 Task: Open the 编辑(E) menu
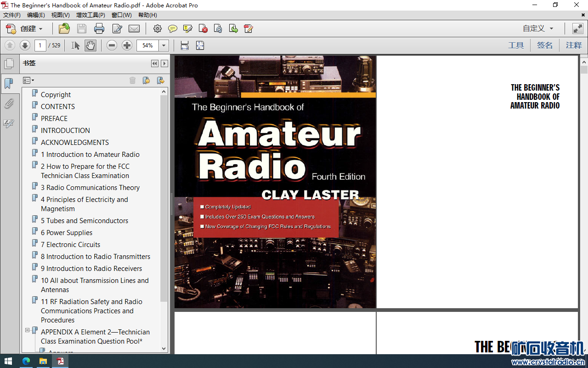[x=36, y=15]
